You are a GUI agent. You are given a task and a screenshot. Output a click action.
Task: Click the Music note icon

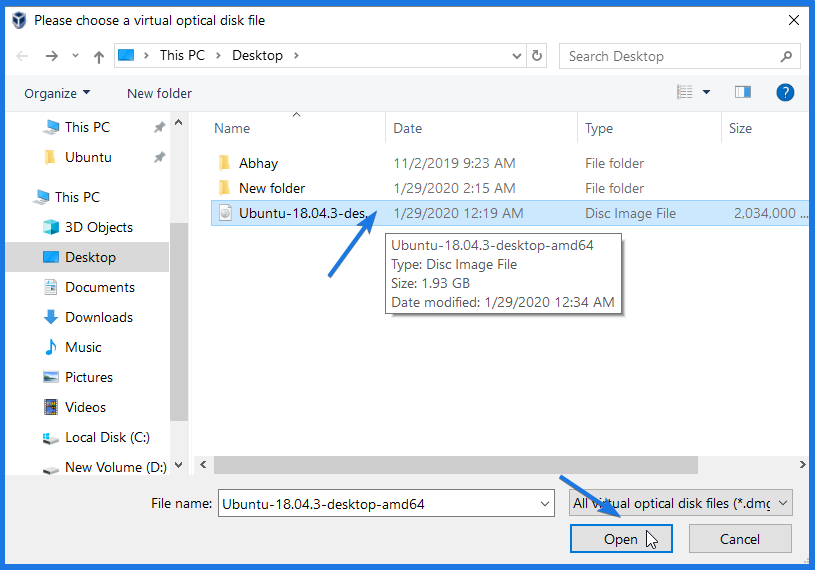[50, 347]
